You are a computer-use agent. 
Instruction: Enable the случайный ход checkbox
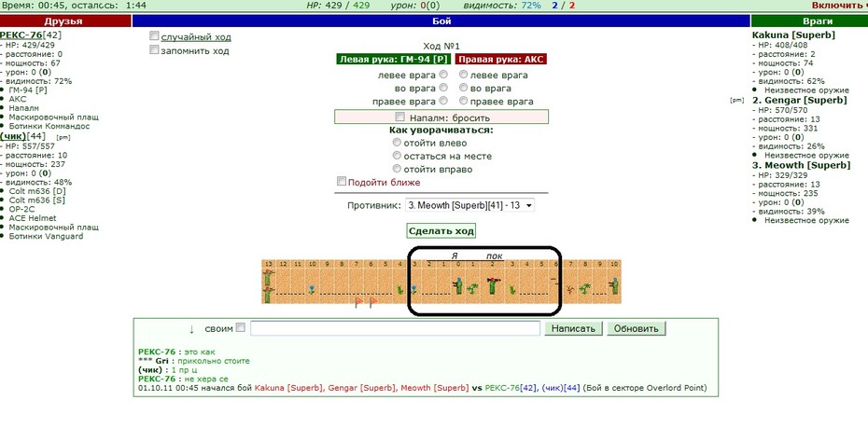coord(154,36)
